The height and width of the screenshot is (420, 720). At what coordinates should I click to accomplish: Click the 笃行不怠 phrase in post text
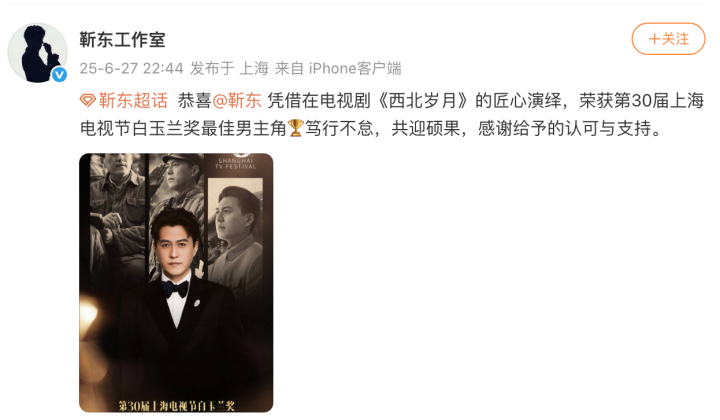339,128
